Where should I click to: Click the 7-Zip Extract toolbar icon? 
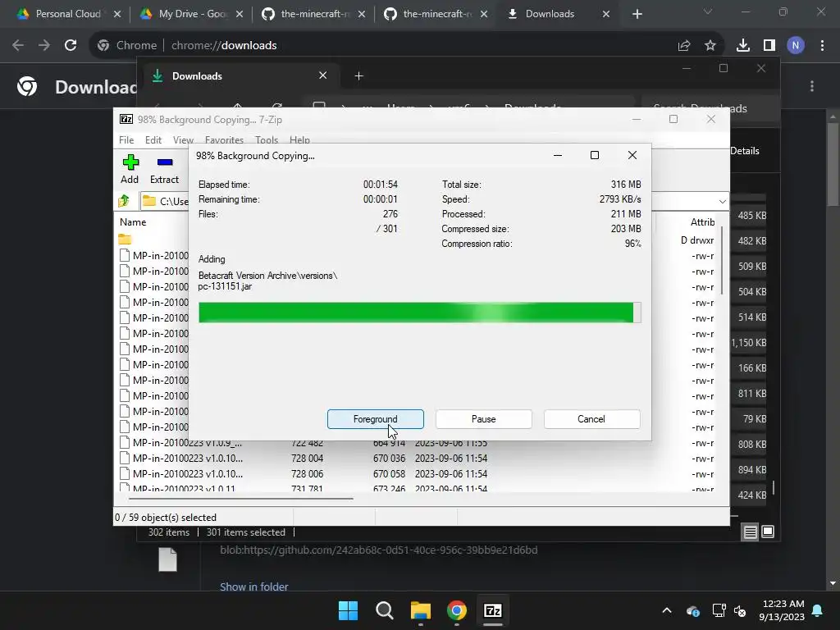164,169
